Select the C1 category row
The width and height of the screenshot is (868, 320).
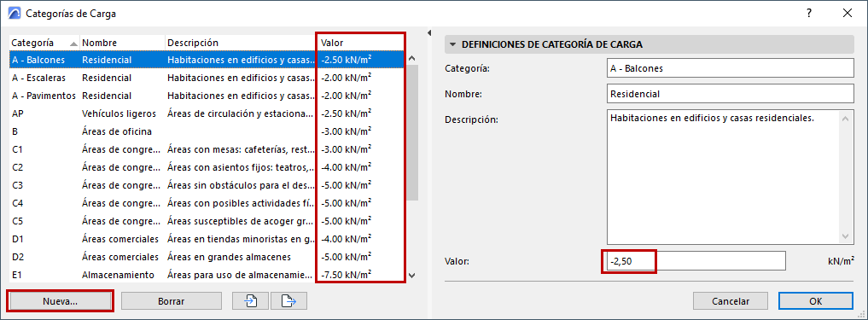click(207, 149)
